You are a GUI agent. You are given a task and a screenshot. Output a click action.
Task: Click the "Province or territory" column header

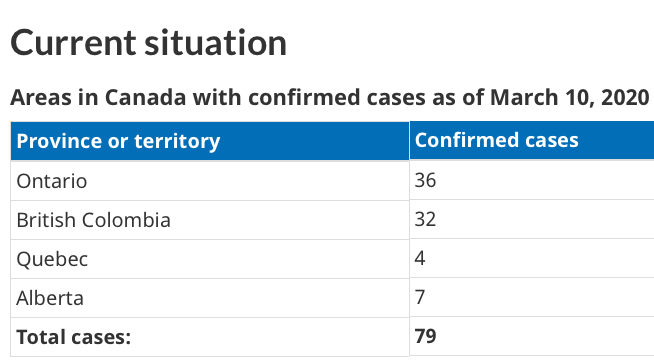tap(118, 141)
